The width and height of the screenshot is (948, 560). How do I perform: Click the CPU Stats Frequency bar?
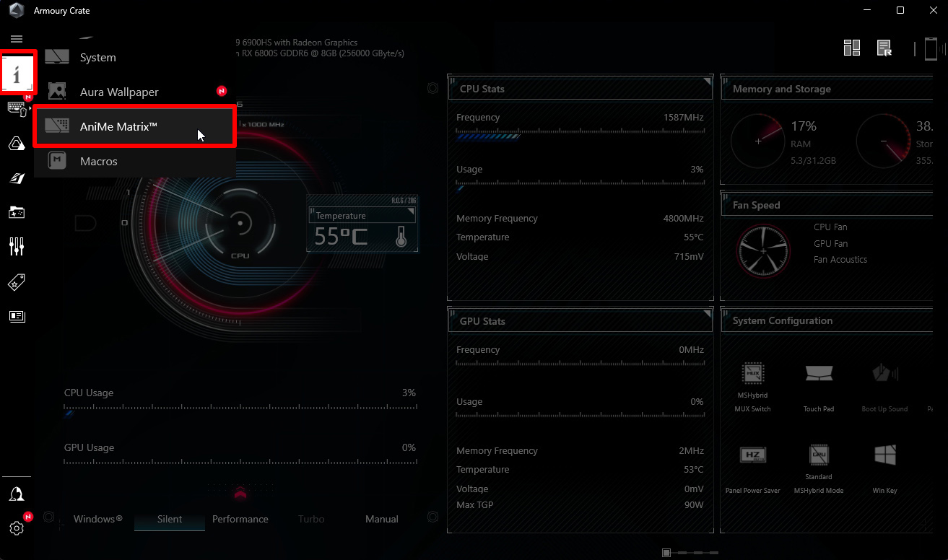coord(580,134)
